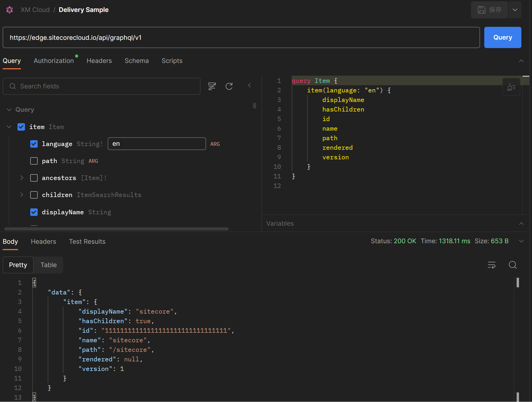Click the Size 653 B value
The width and height of the screenshot is (532, 402).
point(500,241)
